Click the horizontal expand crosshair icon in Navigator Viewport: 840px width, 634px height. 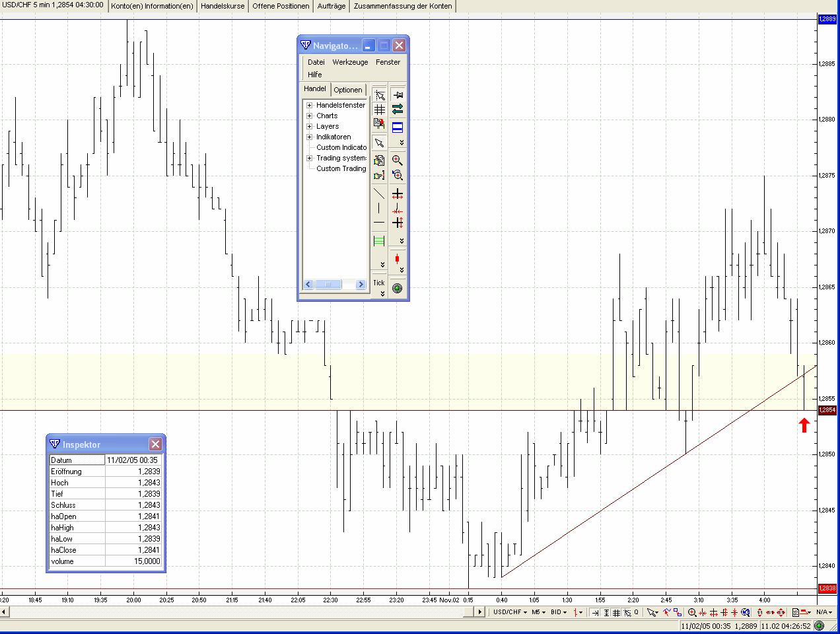[398, 194]
